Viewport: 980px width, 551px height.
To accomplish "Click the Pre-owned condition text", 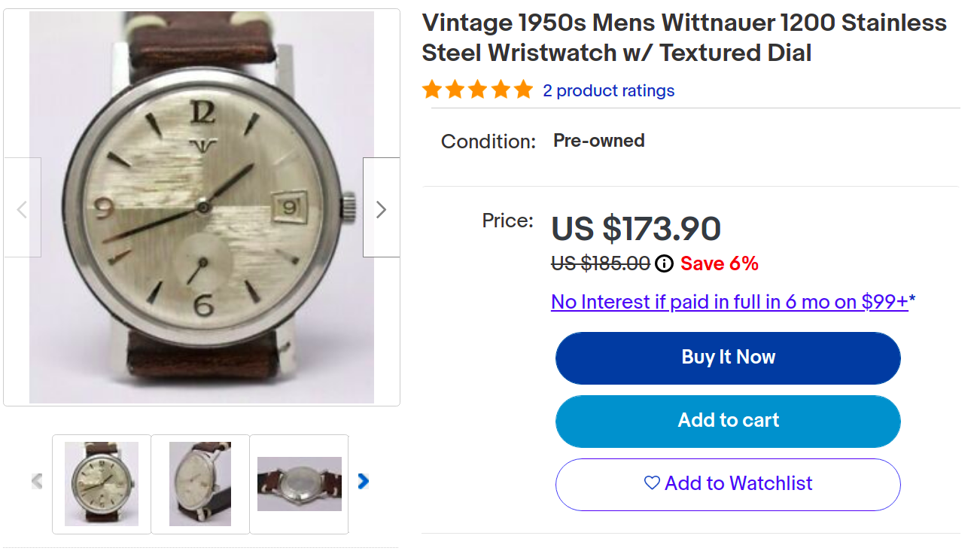I will click(598, 141).
